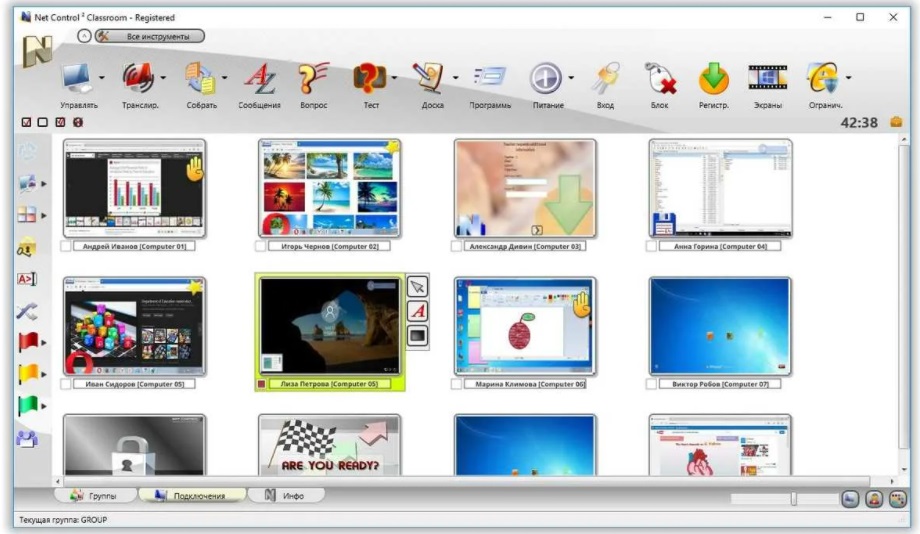Viewport: 920px width, 534px height.
Task: Click the Сообщения (Messages) toolbar icon
Action: 259,79
